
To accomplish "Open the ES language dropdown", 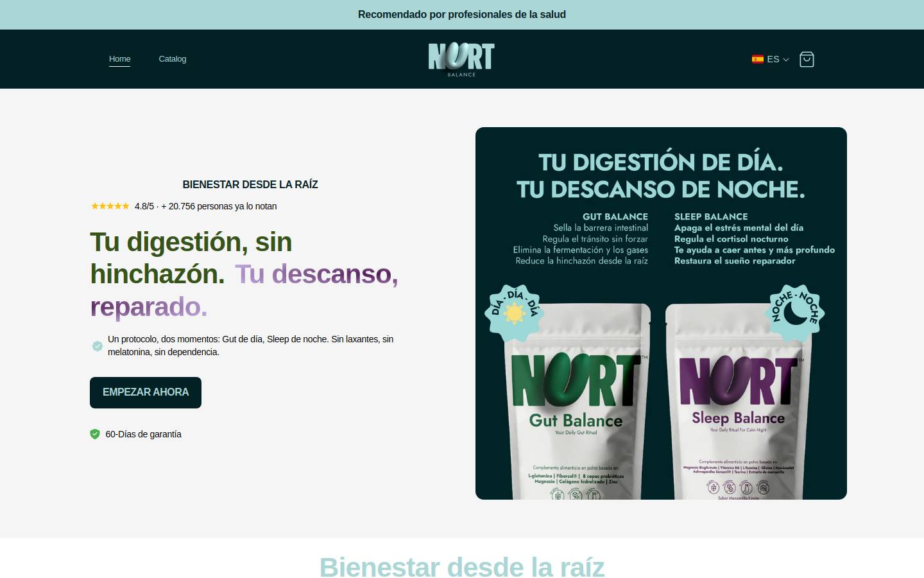I will click(x=771, y=59).
